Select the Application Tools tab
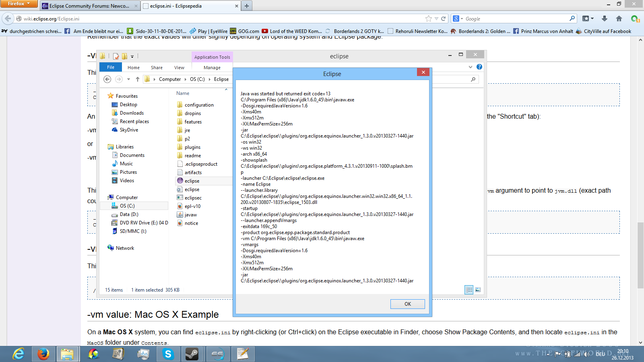 [212, 57]
